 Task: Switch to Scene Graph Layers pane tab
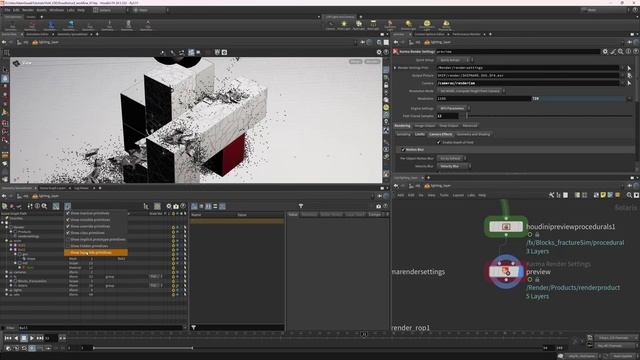[52, 188]
